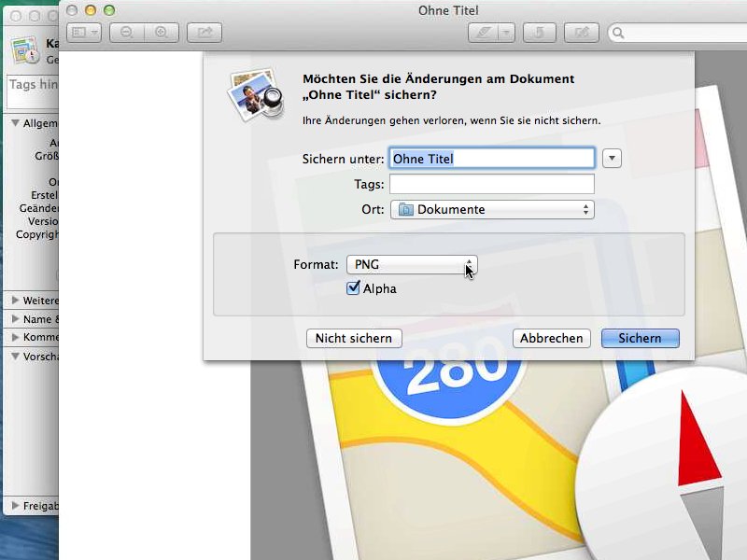Click the edit toolbar button
Screen dimensions: 747x560
pos(581,33)
